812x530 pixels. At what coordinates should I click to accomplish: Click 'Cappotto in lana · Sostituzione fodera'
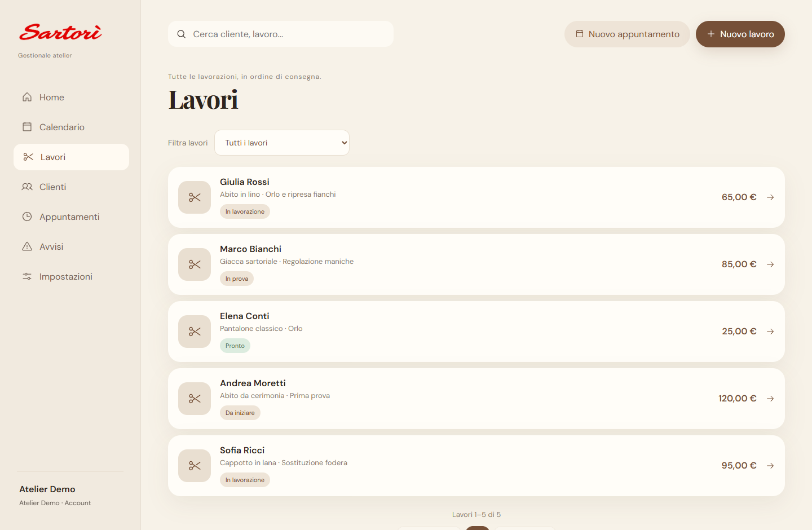click(284, 463)
